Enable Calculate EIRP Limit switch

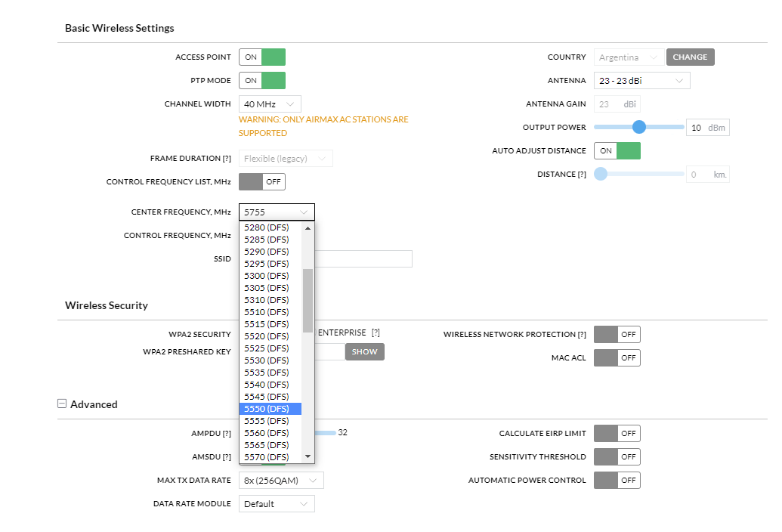point(617,433)
